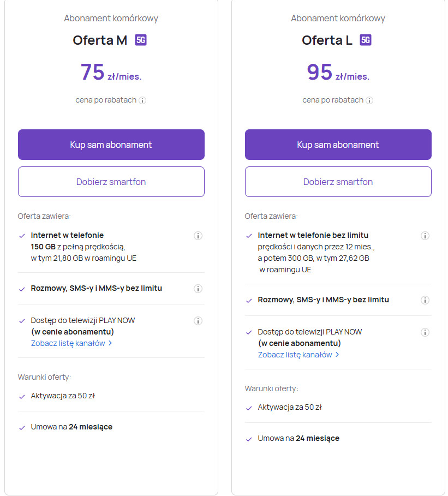Image resolution: width=448 pixels, height=496 pixels.
Task: Open Zobacz listę kanałów link in Oferta M
Action: [71, 343]
